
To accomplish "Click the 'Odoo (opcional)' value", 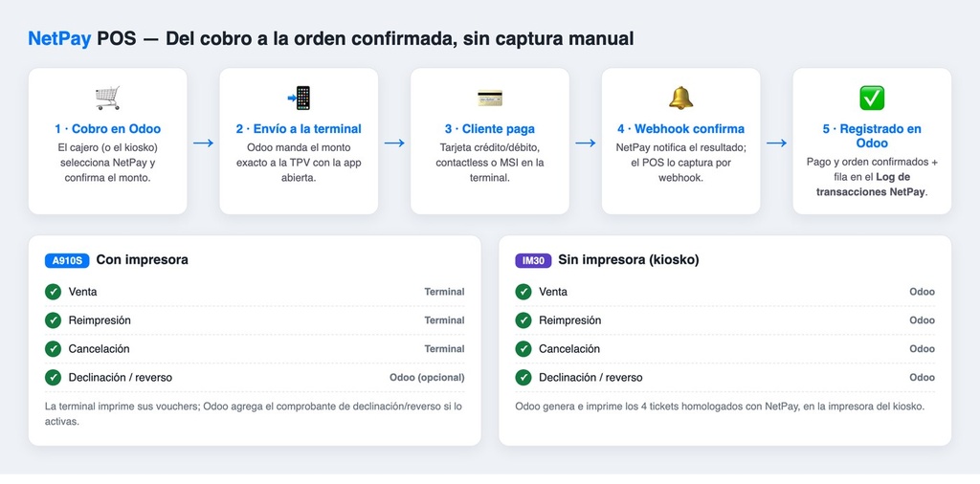I will tap(427, 377).
